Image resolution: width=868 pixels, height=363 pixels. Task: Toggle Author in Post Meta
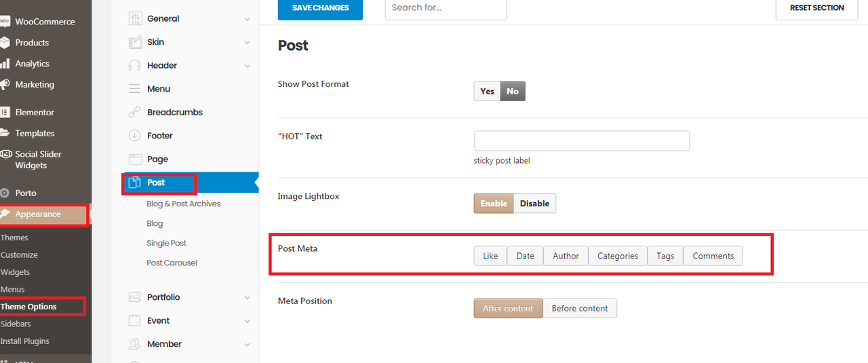point(566,256)
